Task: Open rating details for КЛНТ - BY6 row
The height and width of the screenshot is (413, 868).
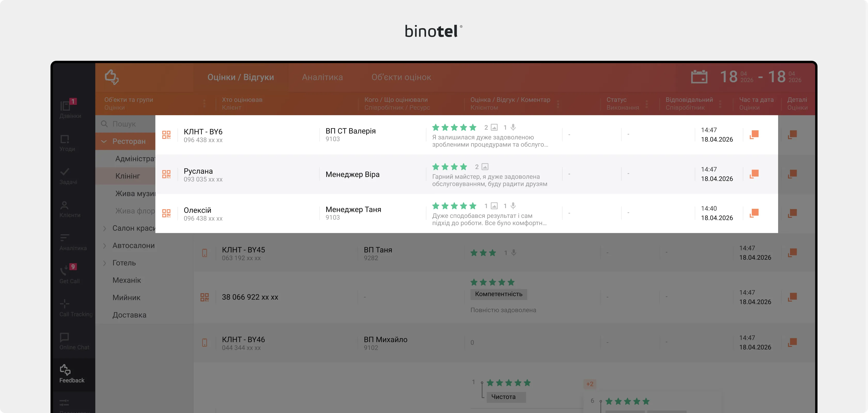Action: [x=754, y=134]
